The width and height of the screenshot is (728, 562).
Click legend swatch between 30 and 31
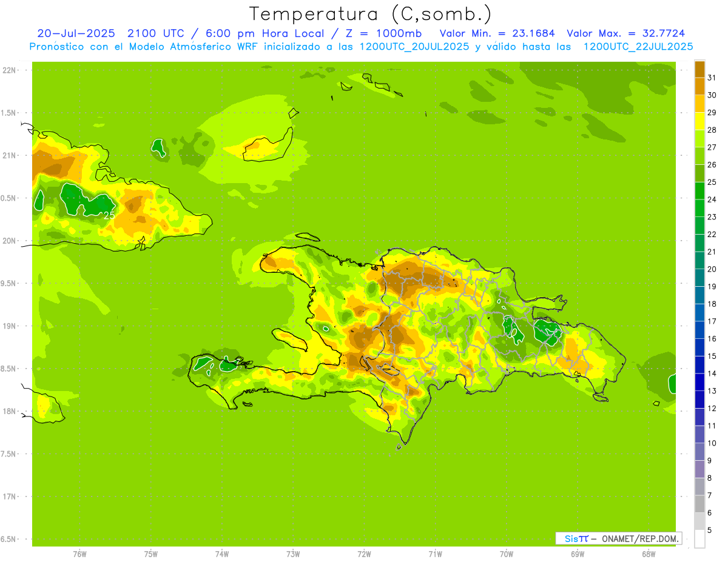(699, 86)
